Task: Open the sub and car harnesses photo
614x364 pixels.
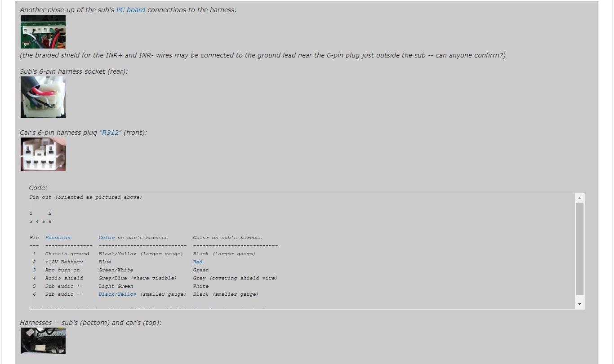Action: (x=43, y=341)
